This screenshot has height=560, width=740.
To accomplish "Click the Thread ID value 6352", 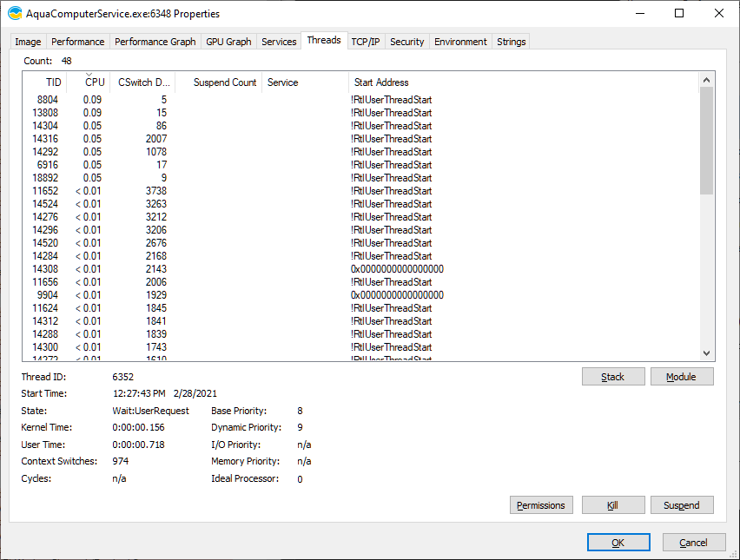I will coord(122,377).
